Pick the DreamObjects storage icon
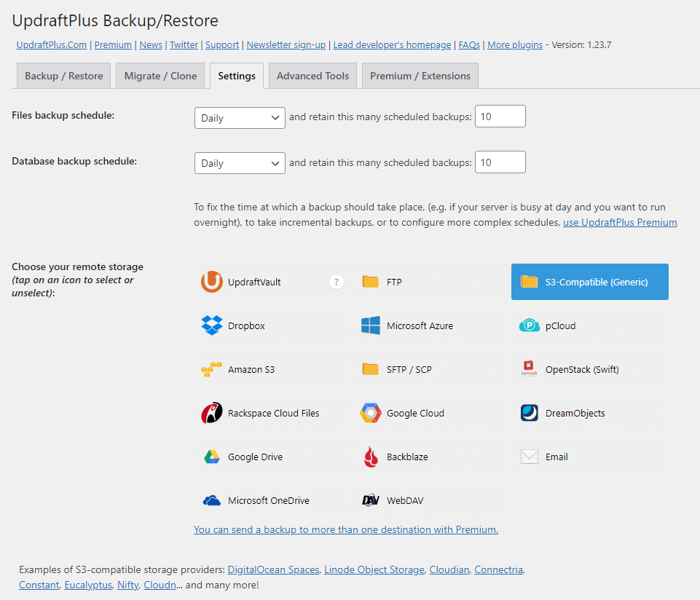Viewport: 700px width, 600px height. click(530, 413)
